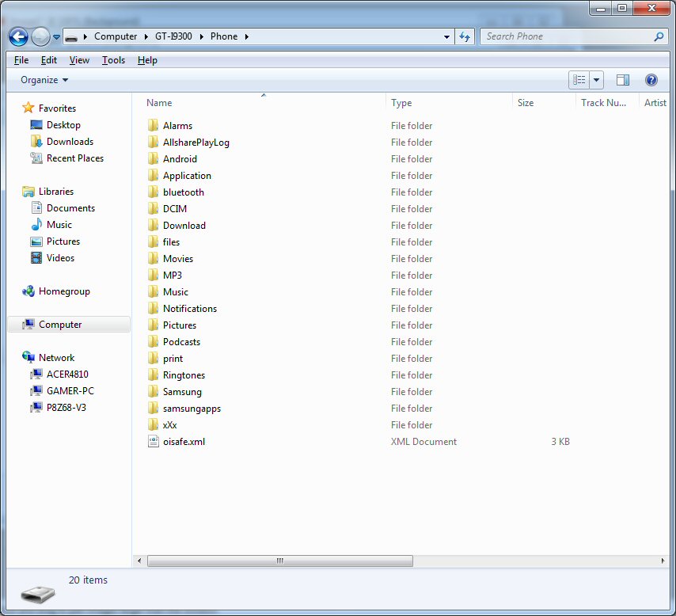Select the Application folder icon
This screenshot has width=676, height=616.
click(x=153, y=175)
